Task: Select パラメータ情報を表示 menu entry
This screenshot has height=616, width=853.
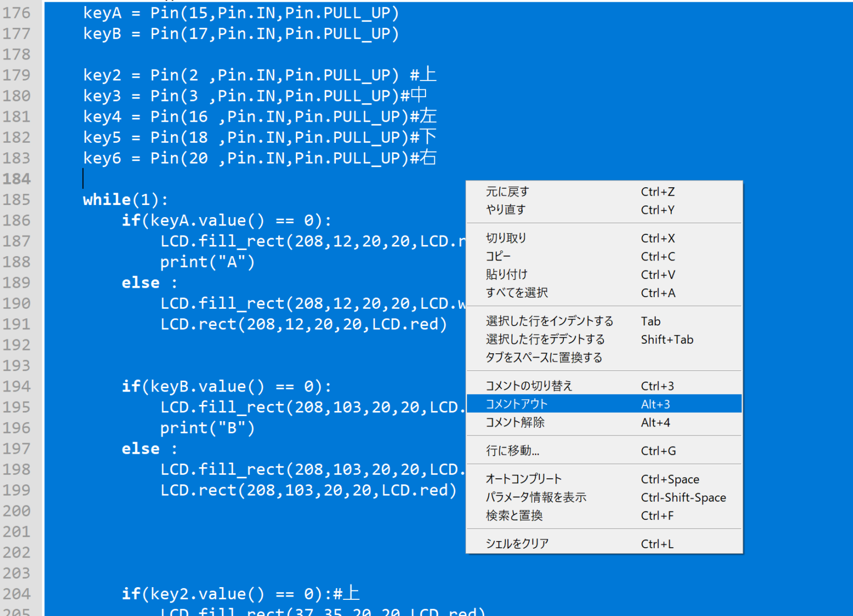Action: pyautogui.click(x=536, y=497)
